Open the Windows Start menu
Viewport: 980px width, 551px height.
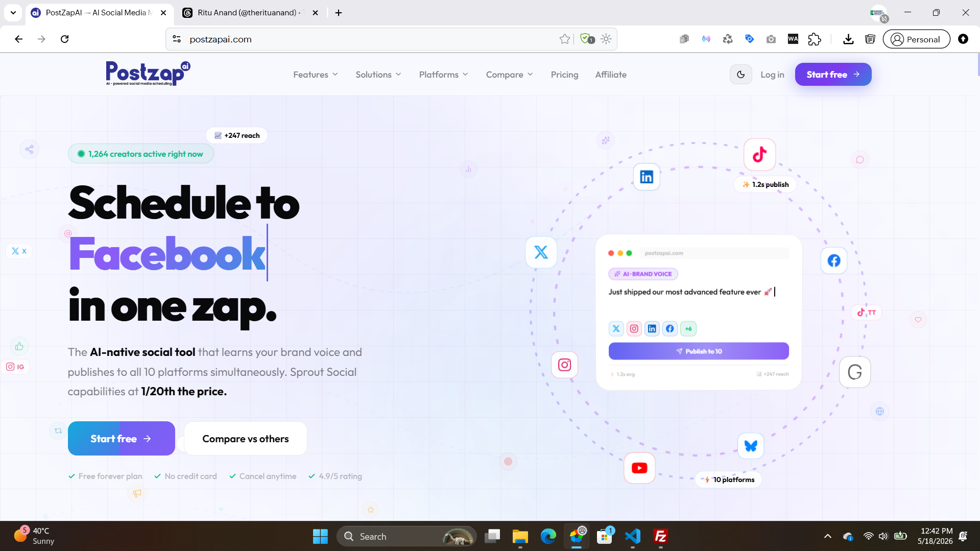point(320,536)
